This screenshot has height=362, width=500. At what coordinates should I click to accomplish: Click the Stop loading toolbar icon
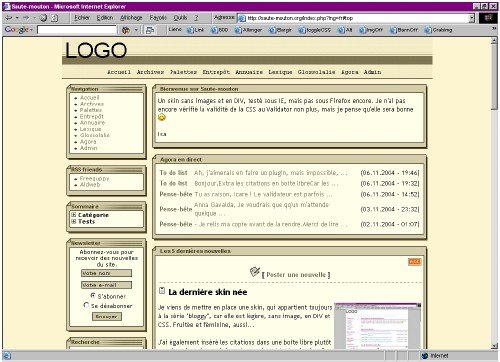[43, 18]
